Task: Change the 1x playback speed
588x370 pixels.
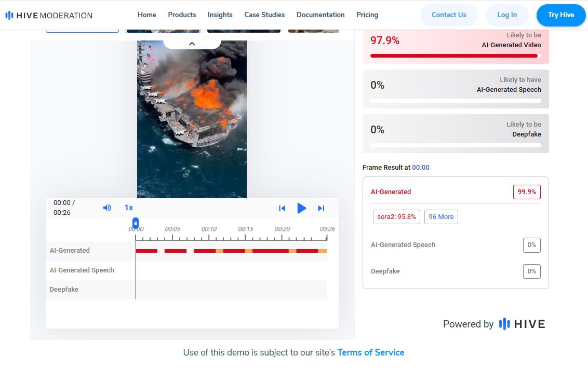Action: (128, 208)
